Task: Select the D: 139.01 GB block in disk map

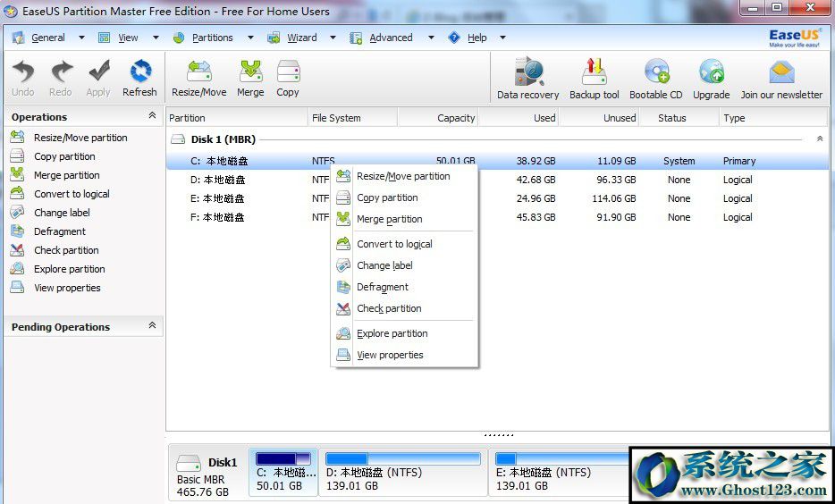Action: click(403, 472)
